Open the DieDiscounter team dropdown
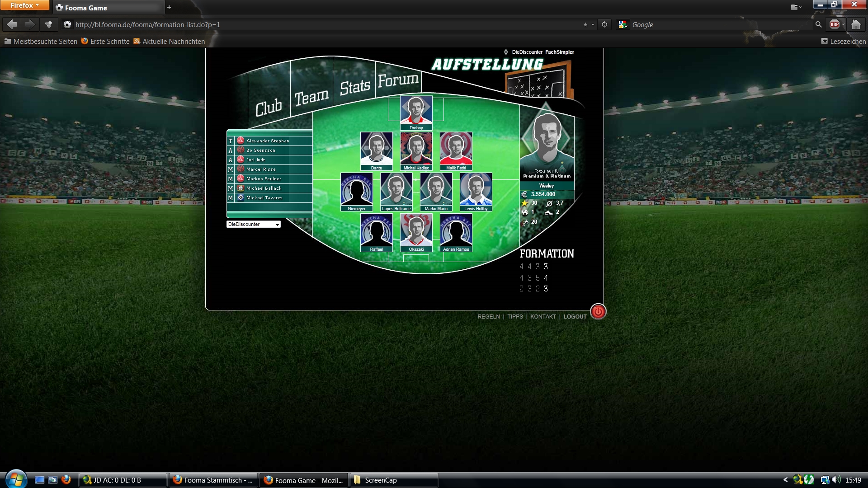 (x=253, y=224)
